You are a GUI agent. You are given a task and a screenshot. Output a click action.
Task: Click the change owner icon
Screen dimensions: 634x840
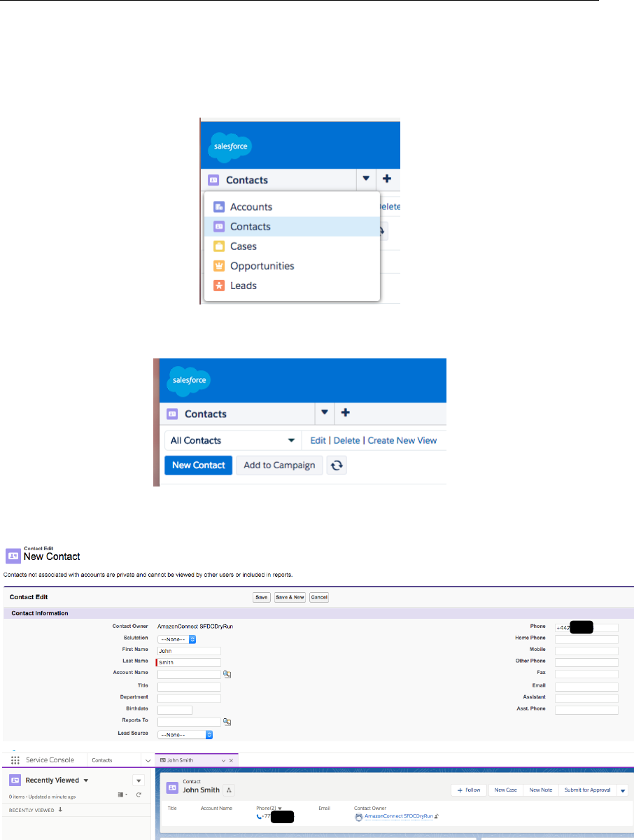(437, 816)
